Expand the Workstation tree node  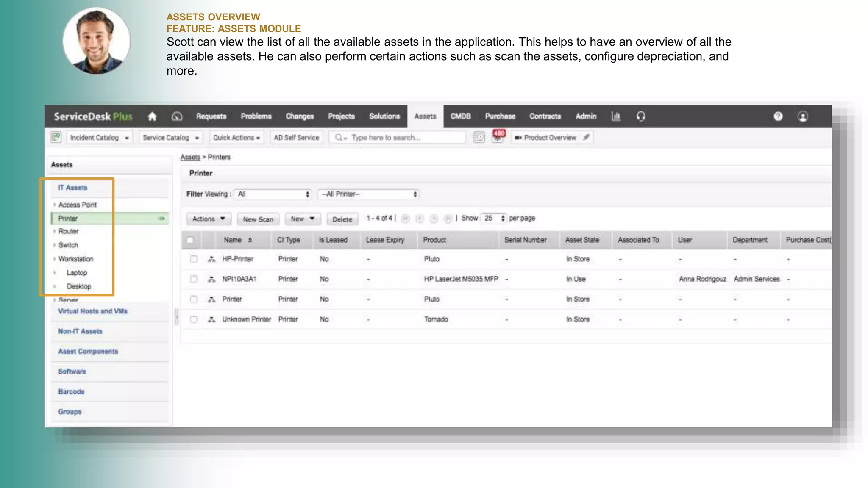point(54,259)
